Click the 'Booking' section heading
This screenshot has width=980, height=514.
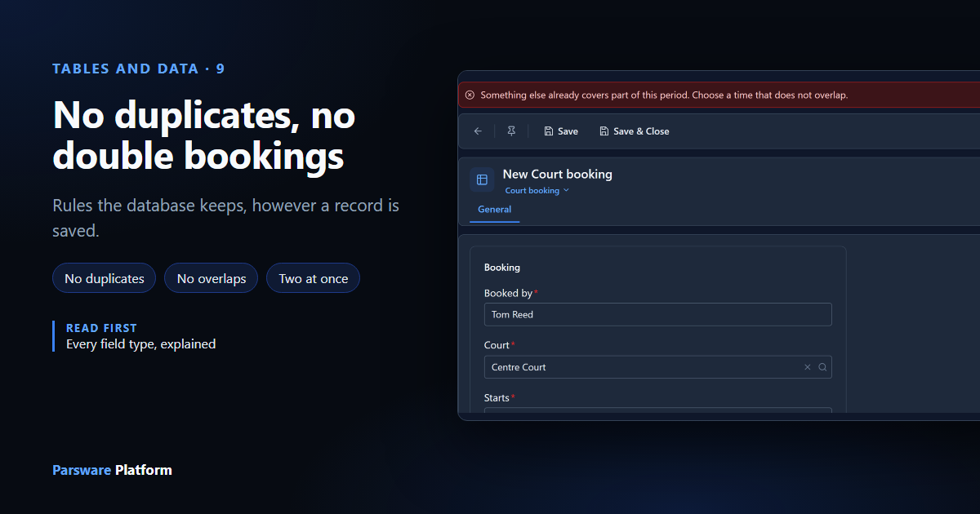pos(502,268)
